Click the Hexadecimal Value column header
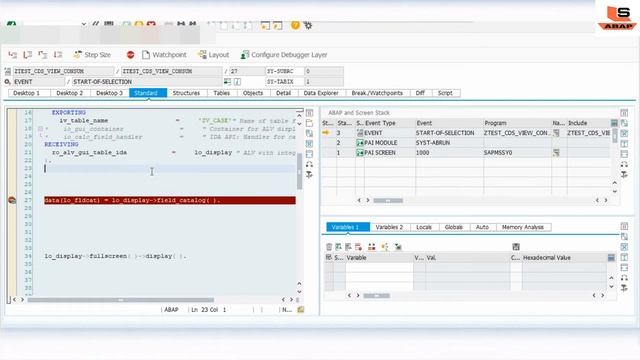Viewport: 640px width, 360px height. (x=564, y=258)
